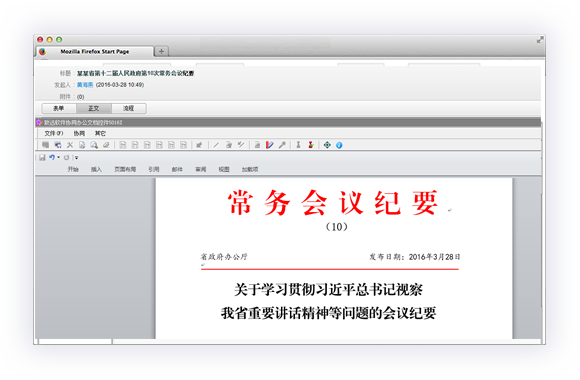Open the undo history dropdown arrow
Screen dimensions: 580x380
pos(58,158)
